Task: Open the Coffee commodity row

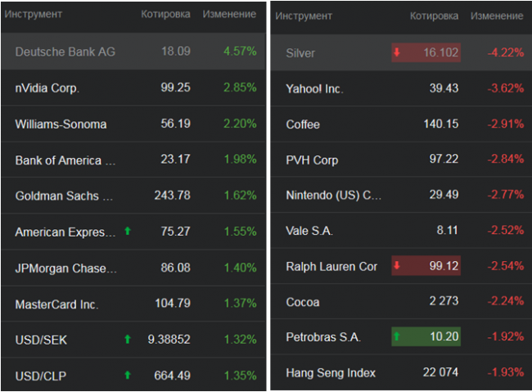Action: tap(303, 124)
